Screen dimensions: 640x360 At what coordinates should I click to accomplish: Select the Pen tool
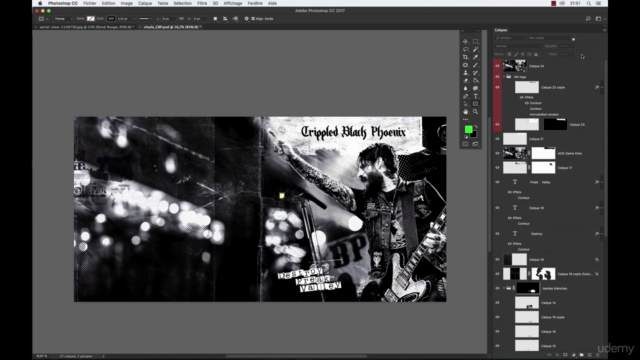[465, 96]
